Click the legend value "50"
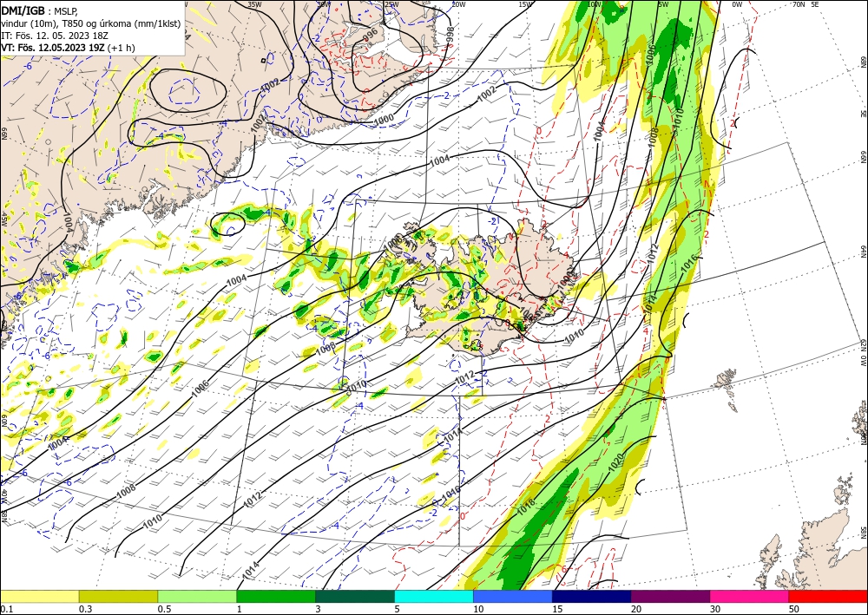868x615 pixels. [794, 609]
